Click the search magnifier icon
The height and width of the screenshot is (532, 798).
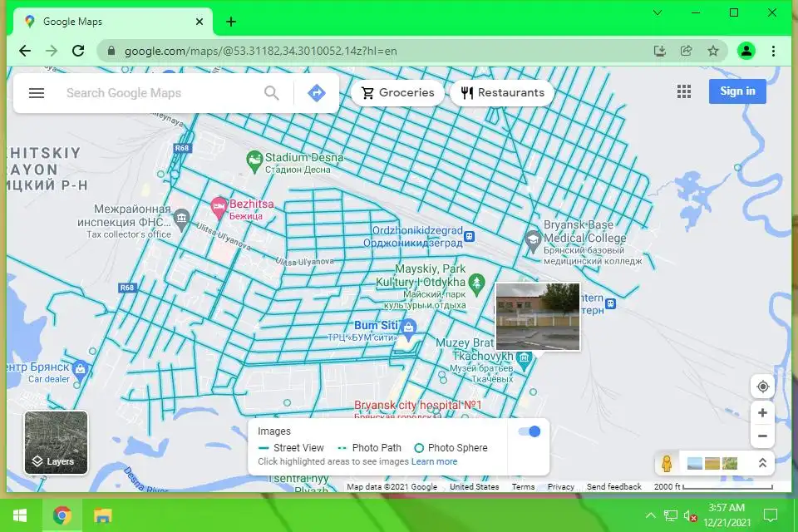272,93
